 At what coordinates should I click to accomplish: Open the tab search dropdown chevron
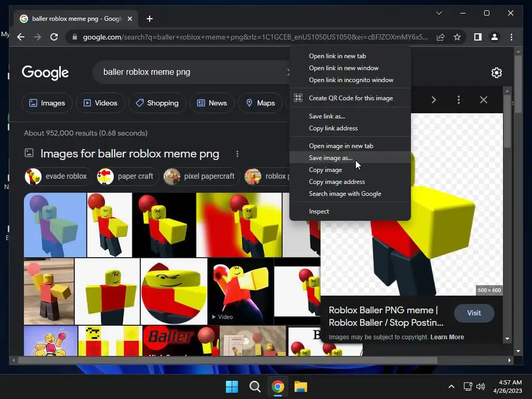tap(438, 13)
